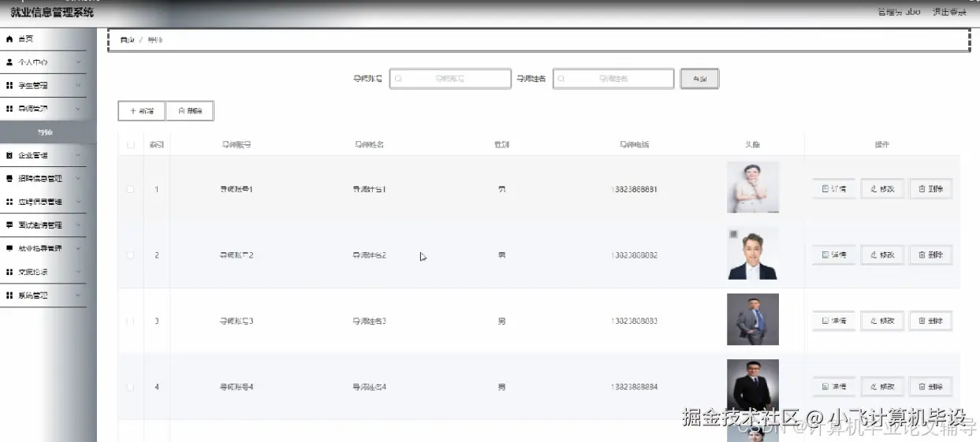
Task: Open 详情 for row 导师账号1
Action: (x=834, y=189)
